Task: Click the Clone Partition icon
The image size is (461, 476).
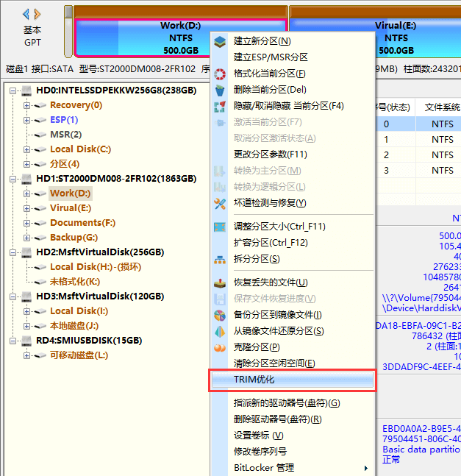Action: click(x=220, y=347)
